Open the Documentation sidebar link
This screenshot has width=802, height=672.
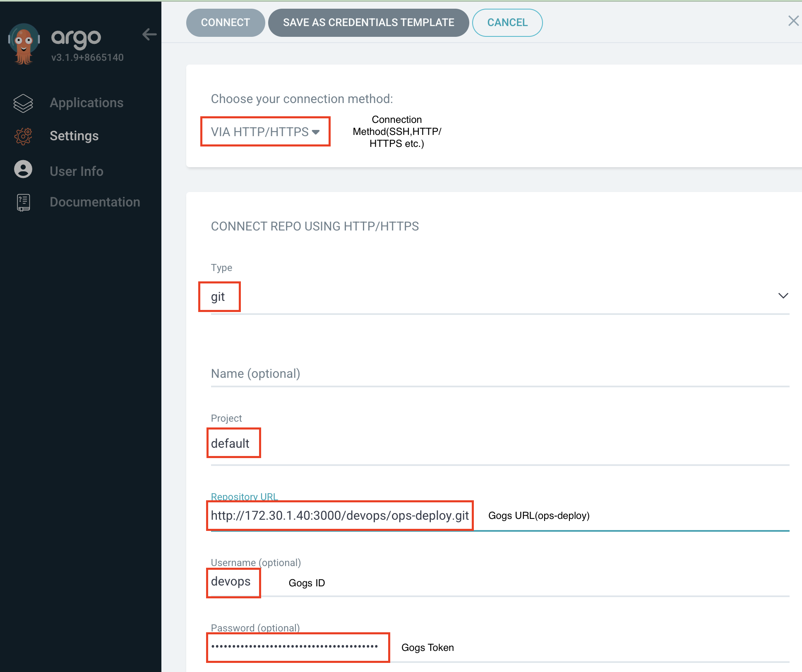point(95,202)
